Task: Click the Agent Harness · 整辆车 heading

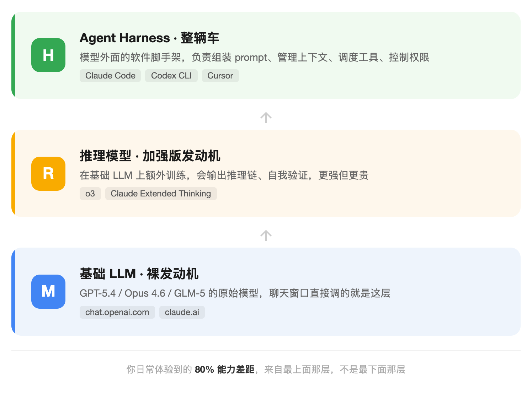Action: pyautogui.click(x=149, y=38)
